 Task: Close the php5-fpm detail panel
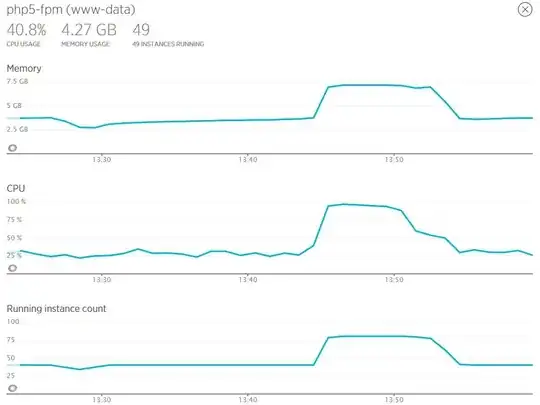tap(525, 10)
